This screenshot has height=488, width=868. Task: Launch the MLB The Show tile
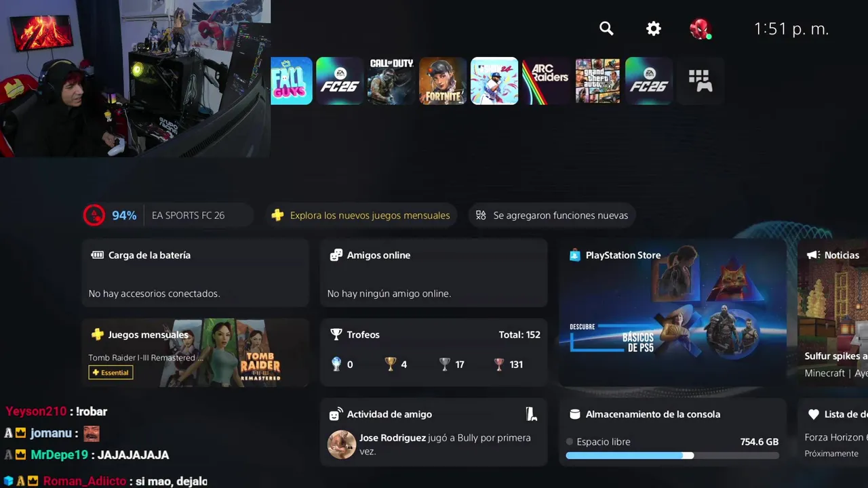494,81
